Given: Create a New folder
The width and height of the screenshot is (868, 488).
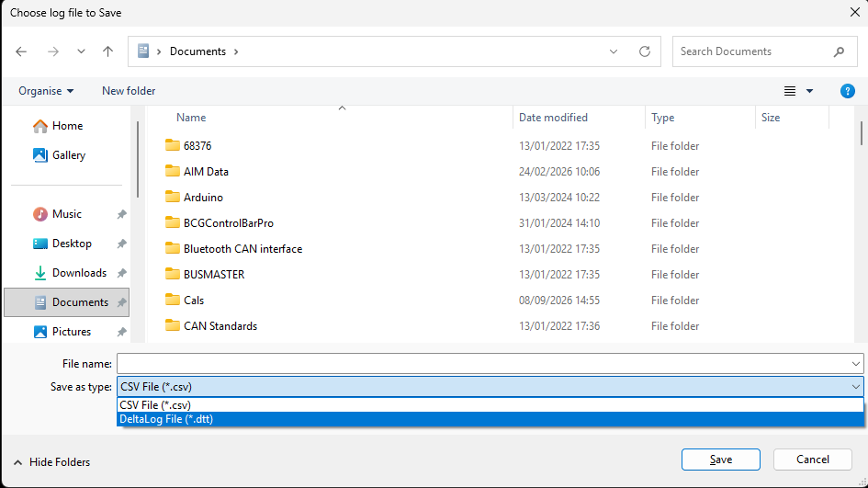Looking at the screenshot, I should click(129, 91).
